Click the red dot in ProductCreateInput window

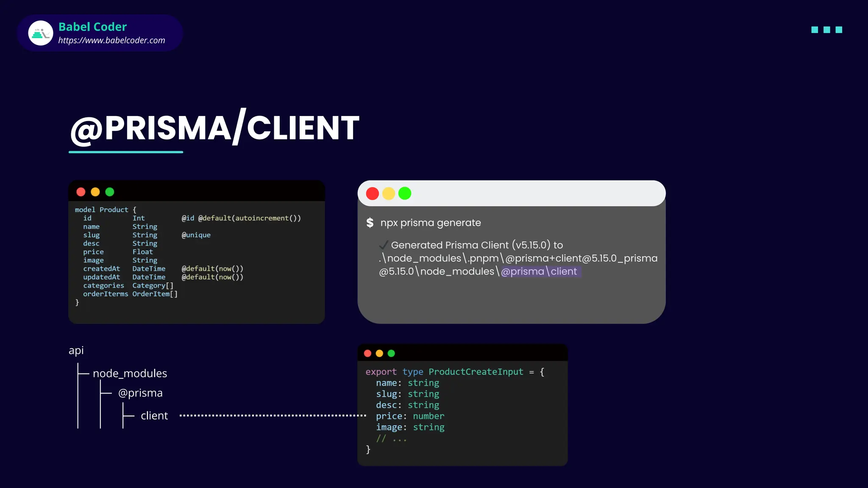point(367,353)
